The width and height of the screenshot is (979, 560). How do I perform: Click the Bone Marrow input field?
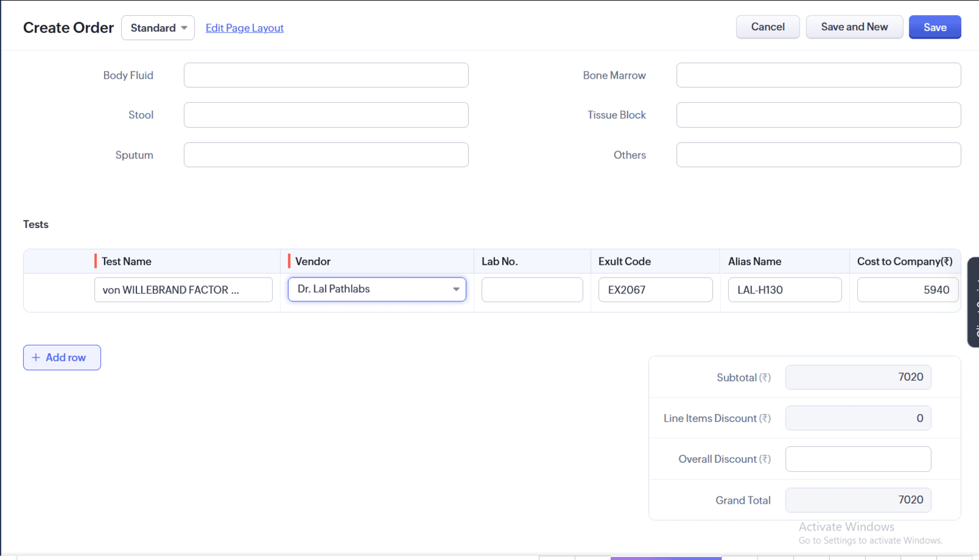tap(817, 75)
